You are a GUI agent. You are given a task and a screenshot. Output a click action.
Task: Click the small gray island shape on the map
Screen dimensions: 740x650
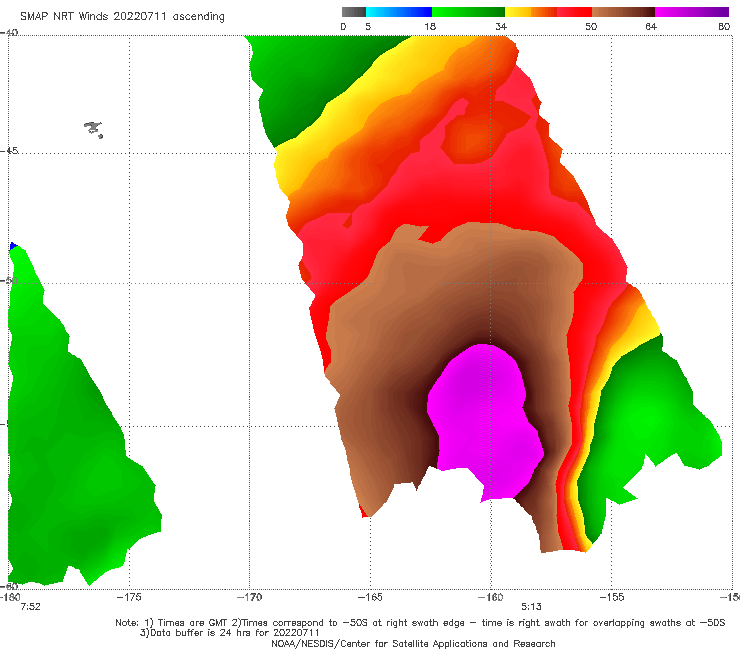point(93,129)
